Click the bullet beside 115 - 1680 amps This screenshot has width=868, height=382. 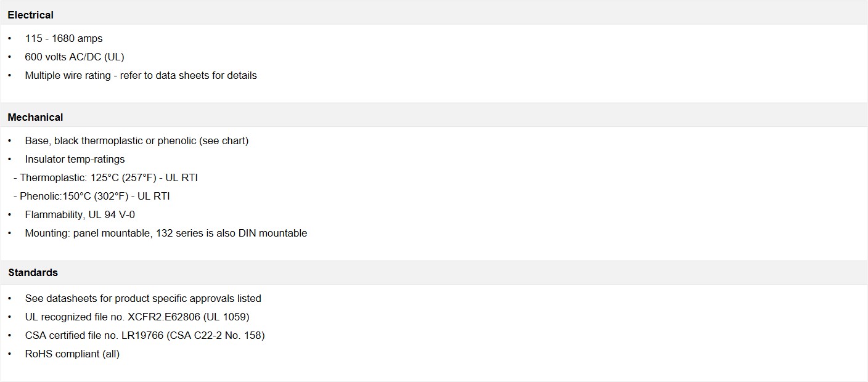10,38
